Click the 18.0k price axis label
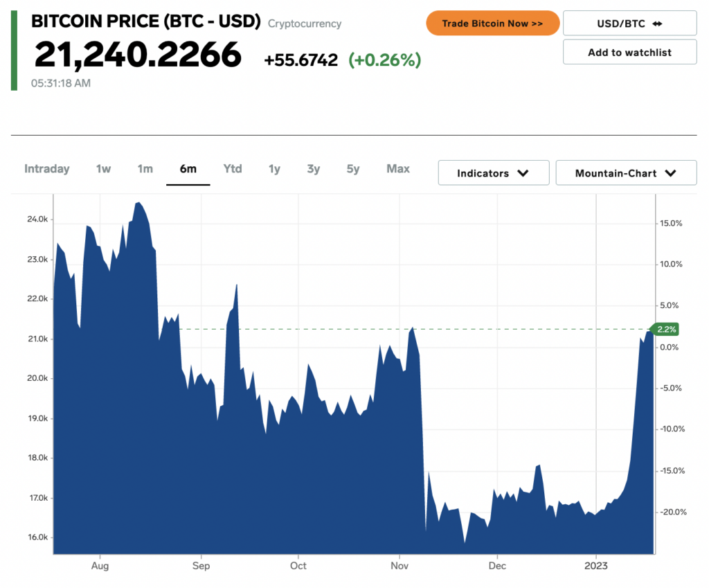709x588 pixels. [37, 458]
